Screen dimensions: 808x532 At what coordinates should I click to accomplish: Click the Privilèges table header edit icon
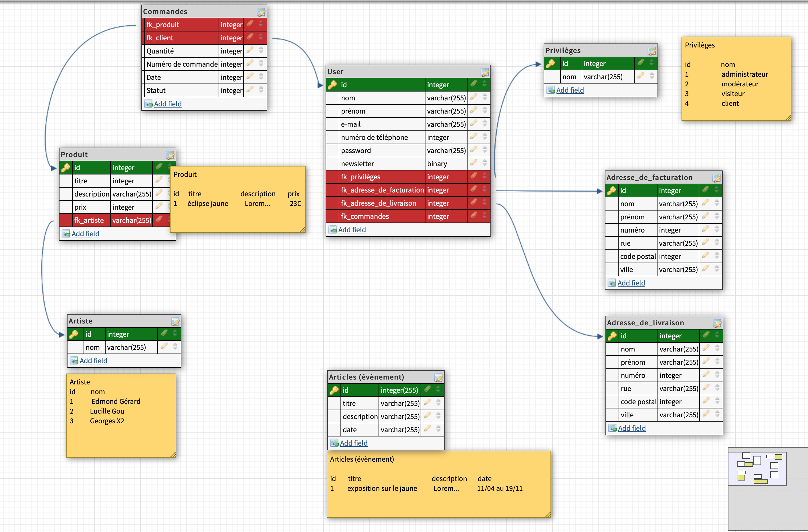pyautogui.click(x=651, y=51)
